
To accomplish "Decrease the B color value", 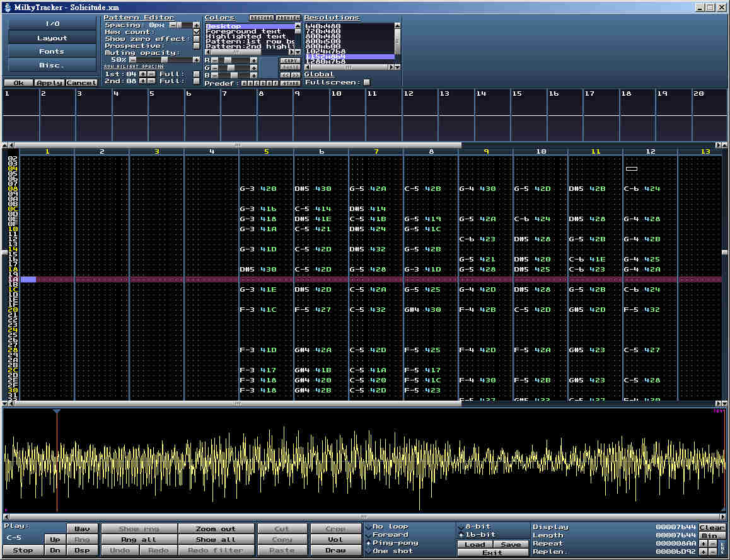I will 214,76.
